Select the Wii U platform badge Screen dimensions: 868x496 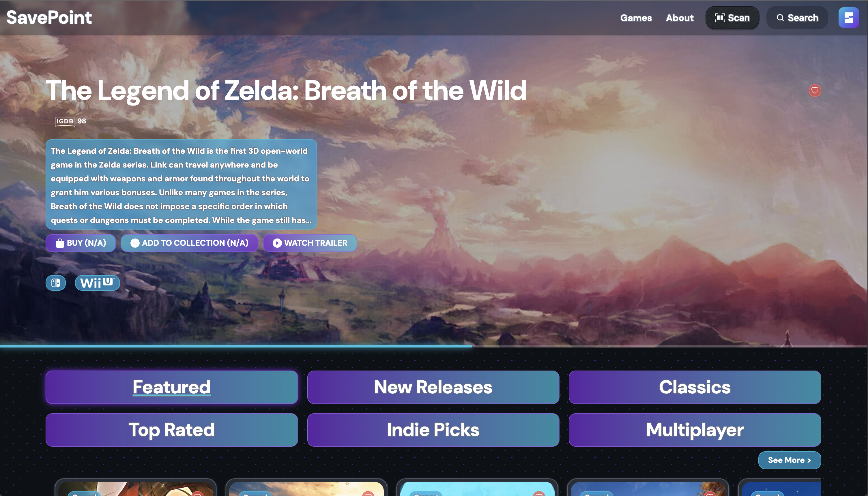click(97, 283)
